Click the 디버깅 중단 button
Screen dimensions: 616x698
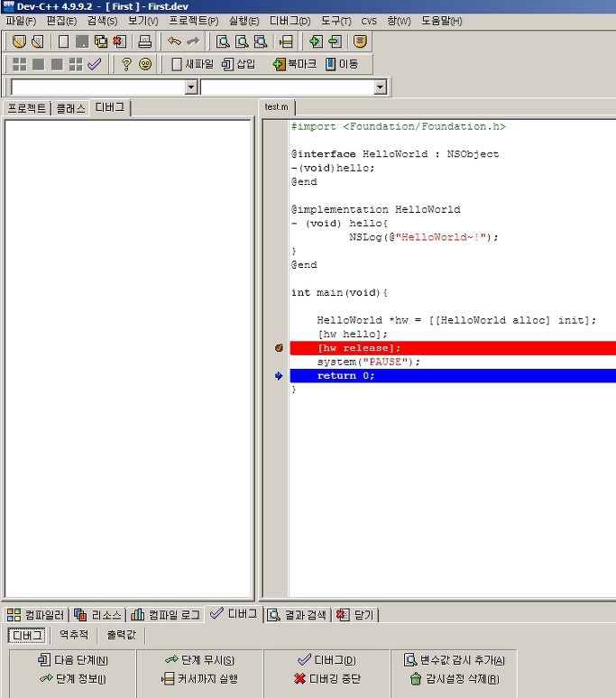(327, 679)
